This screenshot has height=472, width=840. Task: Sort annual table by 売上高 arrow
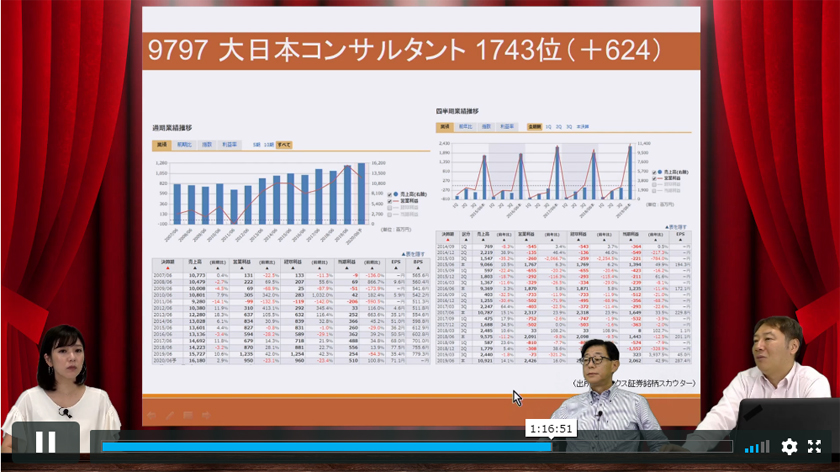(x=195, y=268)
